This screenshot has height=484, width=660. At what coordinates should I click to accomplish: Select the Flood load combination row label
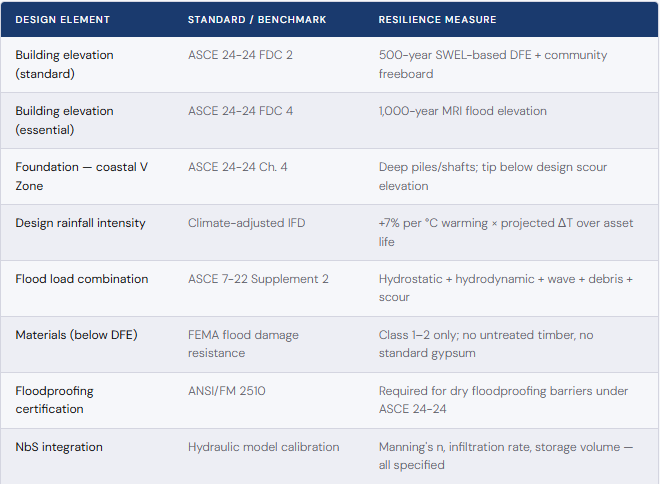pyautogui.click(x=82, y=279)
